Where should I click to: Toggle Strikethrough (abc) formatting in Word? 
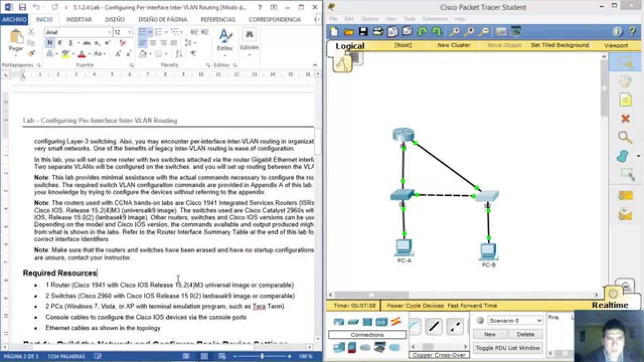click(87, 43)
